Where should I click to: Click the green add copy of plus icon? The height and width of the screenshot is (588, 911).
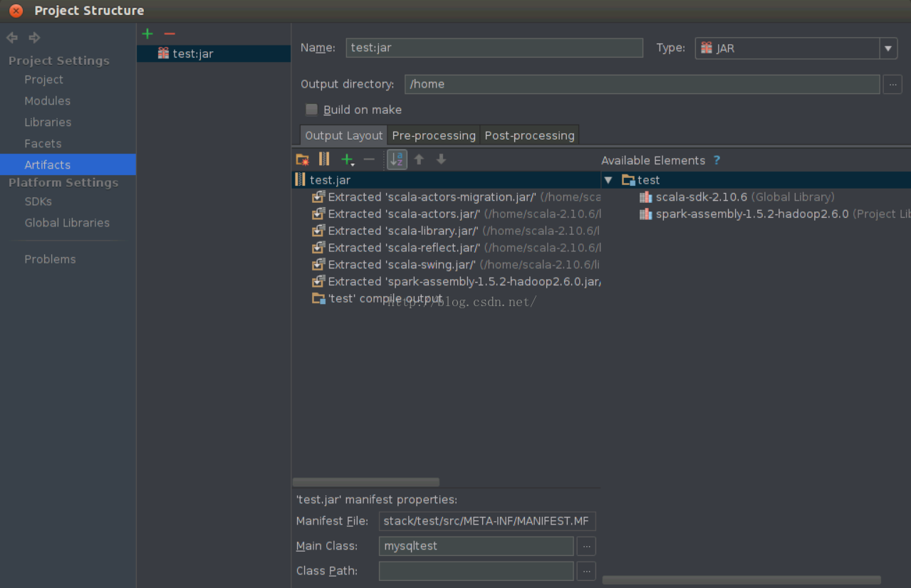[x=347, y=159]
